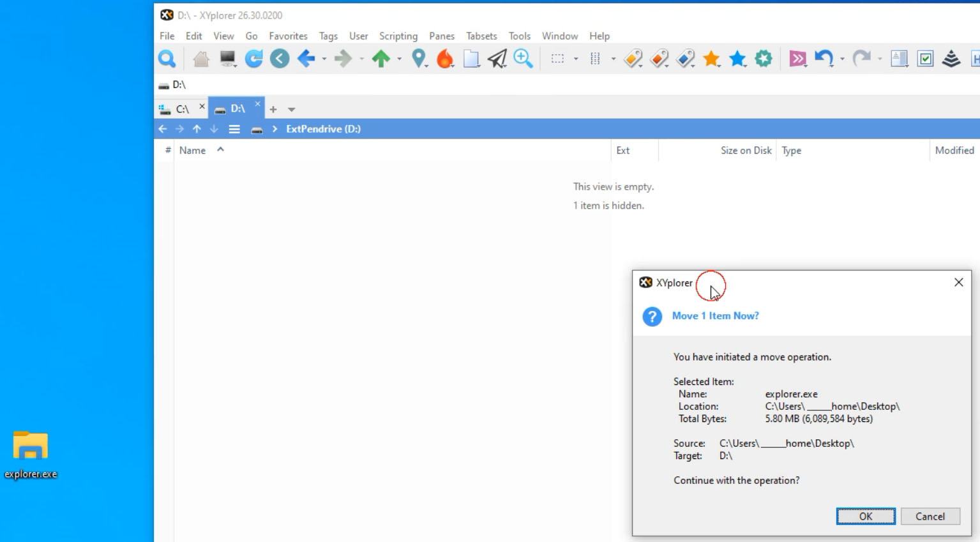
Task: Open the New Folder icon in the toolbar
Action: coord(472,58)
